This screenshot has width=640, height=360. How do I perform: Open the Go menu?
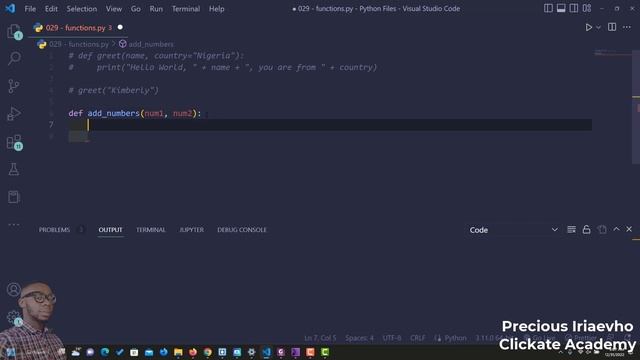[x=136, y=9]
